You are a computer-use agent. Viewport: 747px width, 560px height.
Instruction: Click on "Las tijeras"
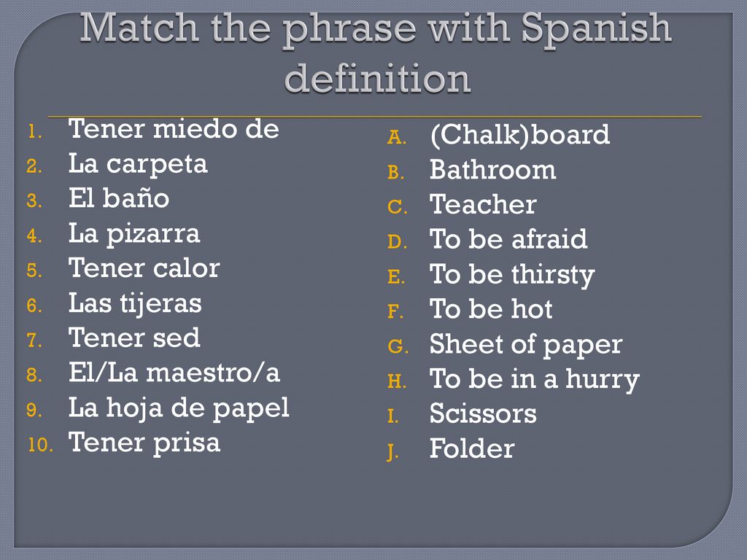click(x=135, y=304)
